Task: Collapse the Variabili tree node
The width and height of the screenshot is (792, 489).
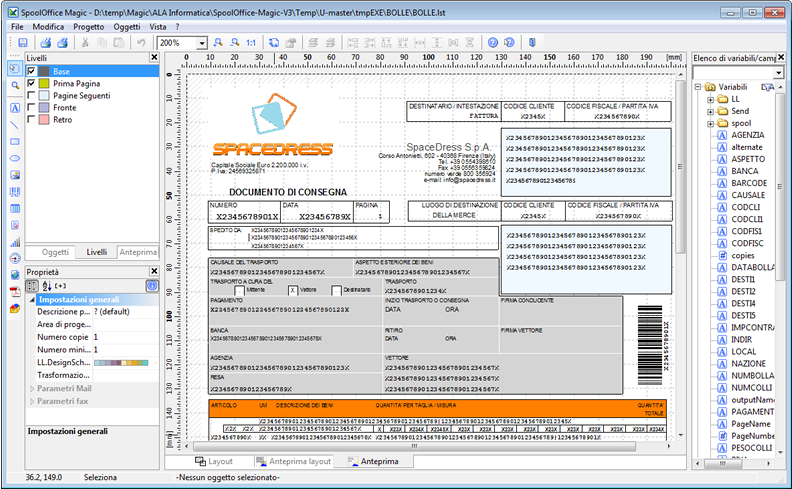Action: pyautogui.click(x=698, y=88)
